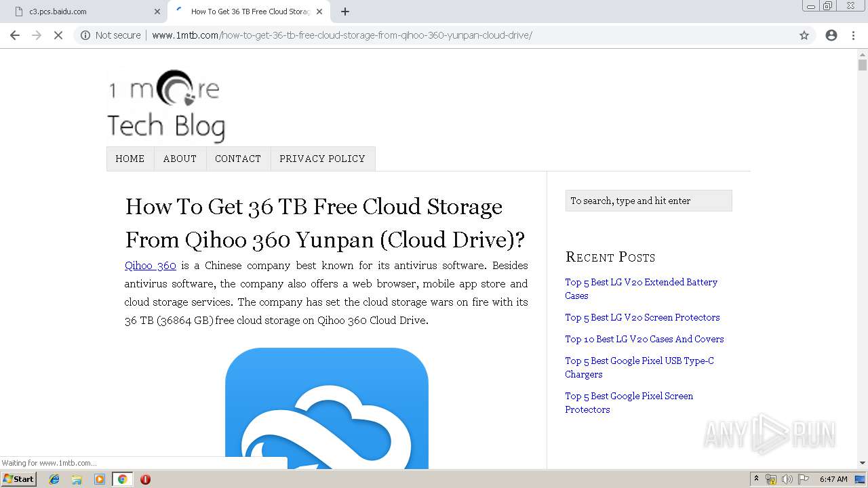Open Top 5 Best LG V20 Extended Battery Cases
Image resolution: width=868 pixels, height=488 pixels.
[641, 289]
